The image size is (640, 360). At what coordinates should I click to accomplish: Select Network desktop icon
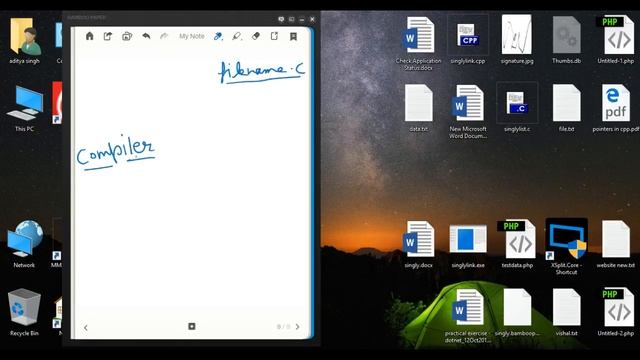coord(24,244)
